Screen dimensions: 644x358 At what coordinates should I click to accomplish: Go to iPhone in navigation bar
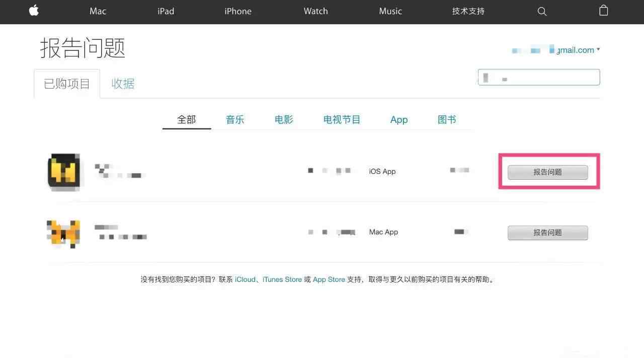point(238,11)
